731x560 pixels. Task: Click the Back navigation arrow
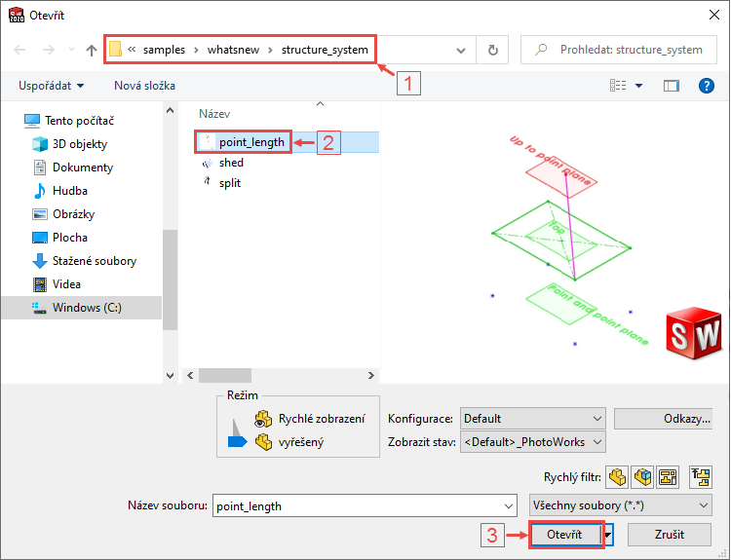click(x=19, y=50)
